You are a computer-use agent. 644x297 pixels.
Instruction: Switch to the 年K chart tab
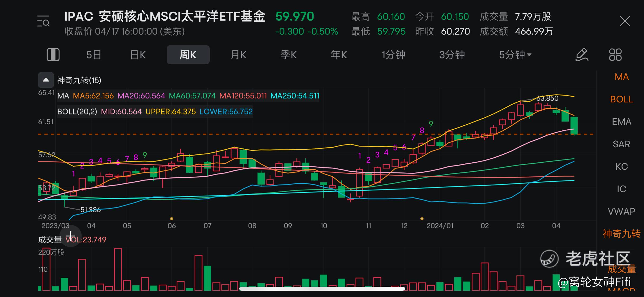(x=339, y=55)
